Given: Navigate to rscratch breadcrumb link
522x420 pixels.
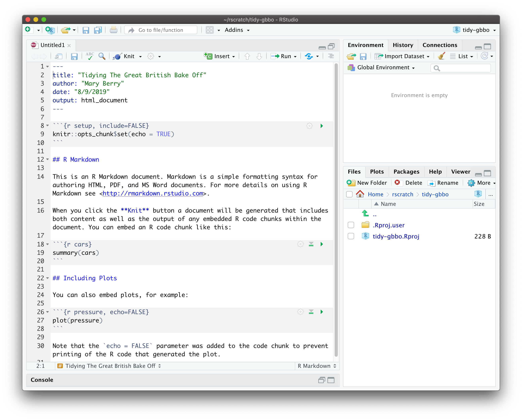Looking at the screenshot, I should [402, 194].
